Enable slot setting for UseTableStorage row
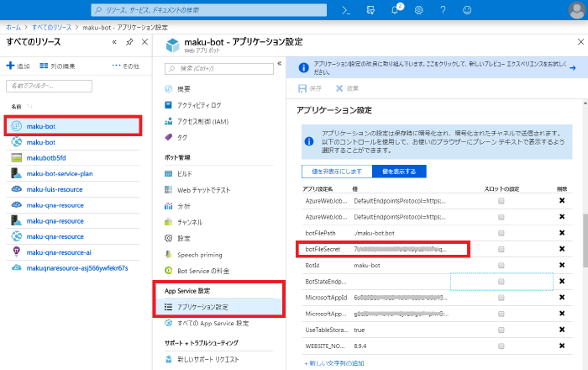Image resolution: width=588 pixels, height=370 pixels. pos(501,329)
